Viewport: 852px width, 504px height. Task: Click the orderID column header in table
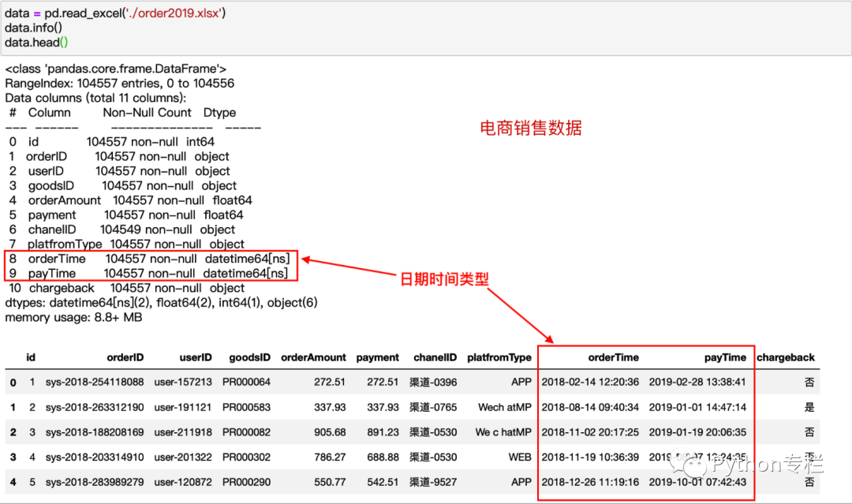click(125, 357)
